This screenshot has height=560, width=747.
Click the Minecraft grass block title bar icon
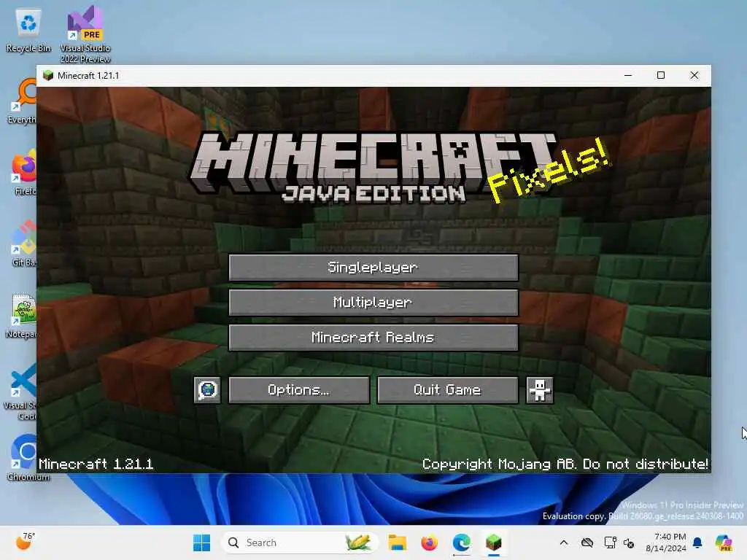pyautogui.click(x=47, y=76)
